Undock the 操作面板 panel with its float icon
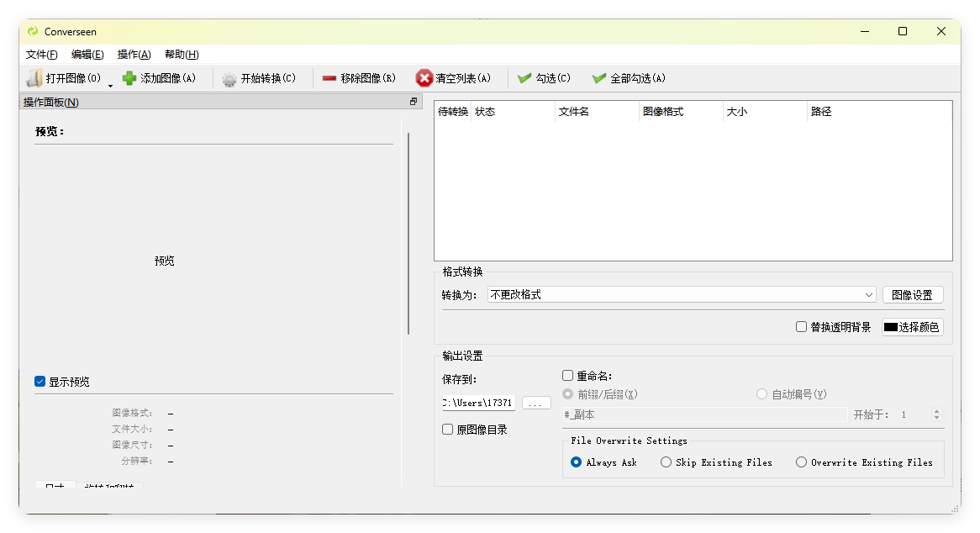This screenshot has height=533, width=980. [413, 101]
